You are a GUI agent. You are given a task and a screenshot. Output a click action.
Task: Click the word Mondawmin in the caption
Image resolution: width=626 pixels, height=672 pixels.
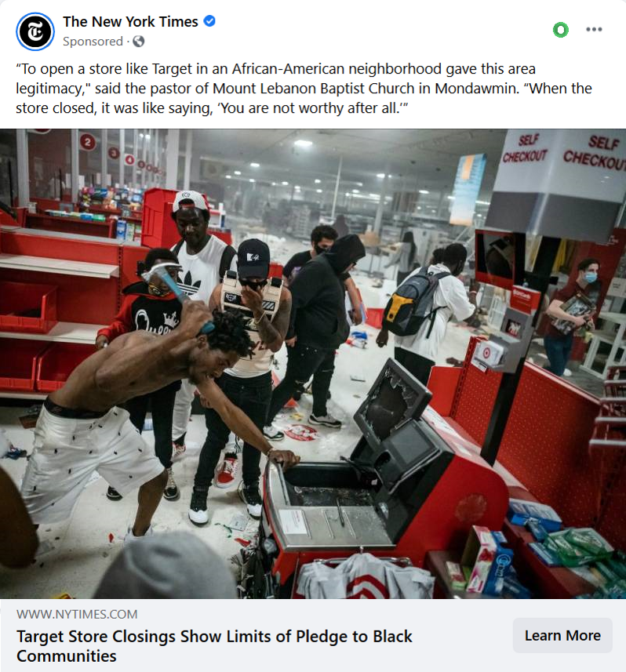[x=476, y=89]
